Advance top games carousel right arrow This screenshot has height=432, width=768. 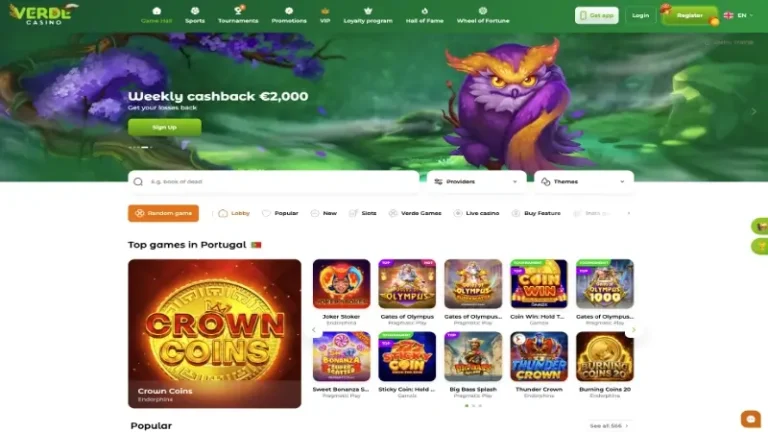[633, 330]
